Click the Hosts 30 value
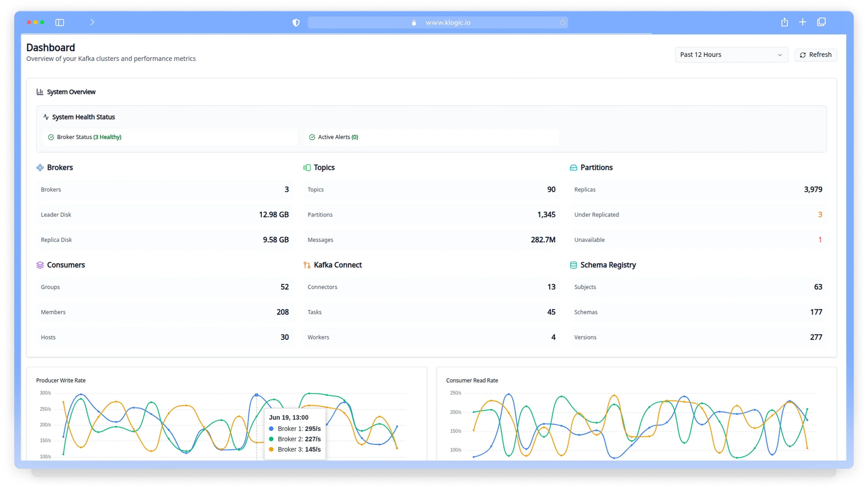The image size is (868, 489). [284, 338]
